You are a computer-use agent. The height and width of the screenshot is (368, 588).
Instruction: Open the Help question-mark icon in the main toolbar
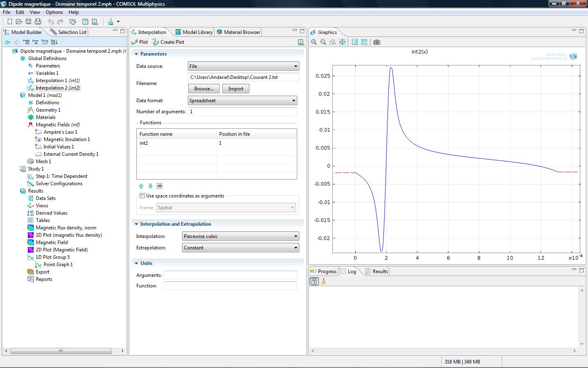tap(85, 22)
